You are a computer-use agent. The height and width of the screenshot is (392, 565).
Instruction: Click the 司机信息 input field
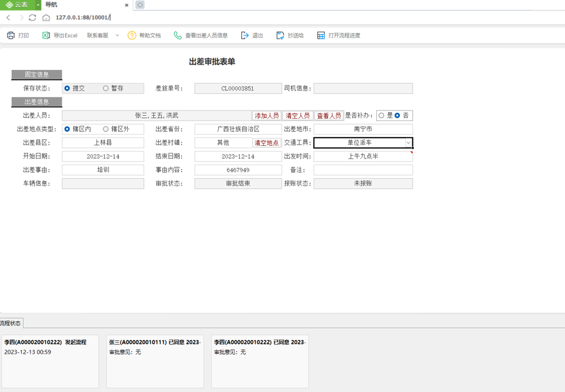(x=363, y=88)
